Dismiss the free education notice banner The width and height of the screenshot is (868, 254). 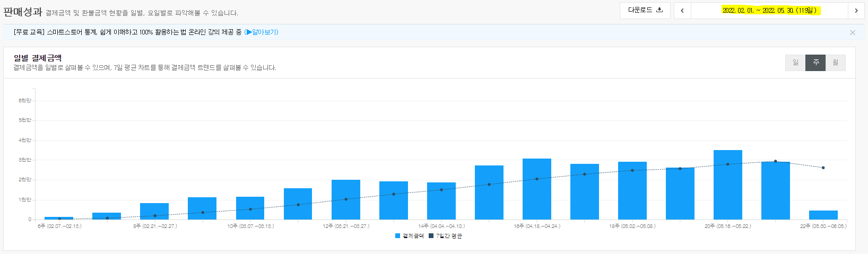coord(852,33)
